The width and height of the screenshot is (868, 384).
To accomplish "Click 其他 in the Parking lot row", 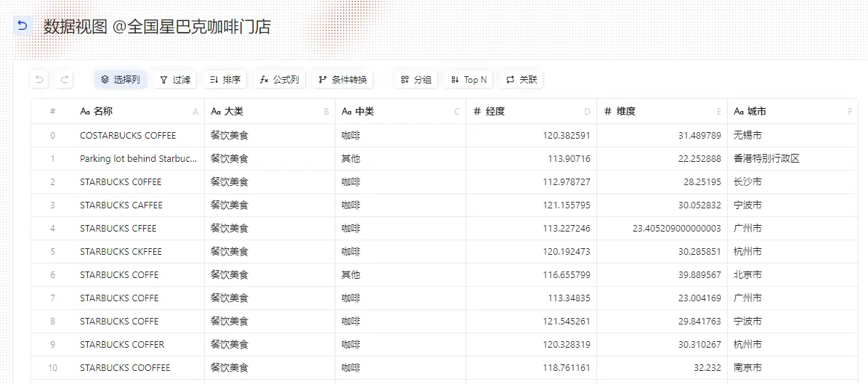I will click(x=351, y=159).
